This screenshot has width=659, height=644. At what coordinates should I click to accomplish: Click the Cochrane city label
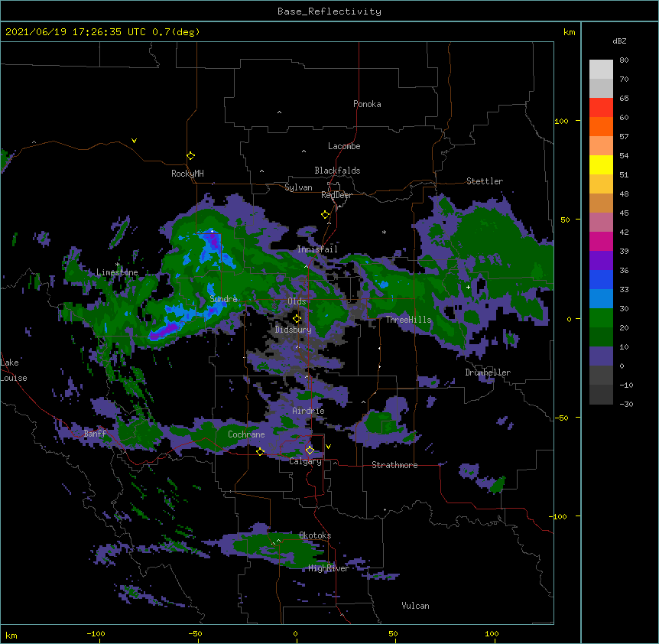click(246, 434)
